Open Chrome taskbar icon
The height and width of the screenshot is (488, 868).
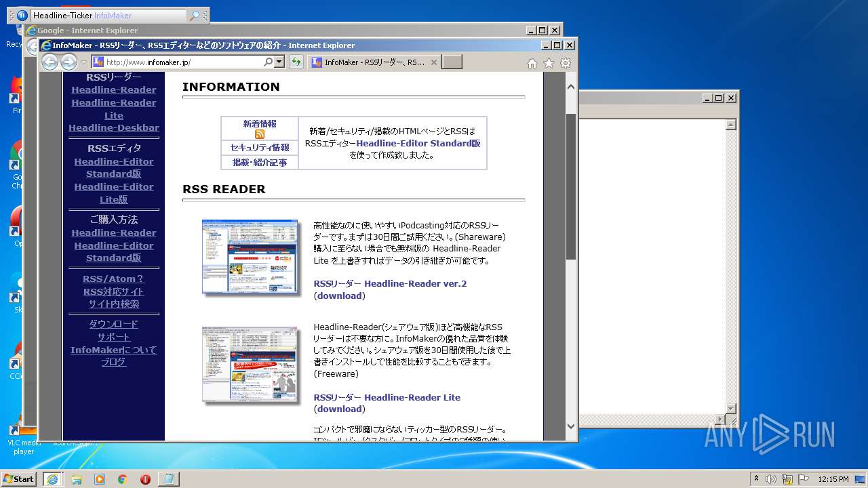point(122,479)
